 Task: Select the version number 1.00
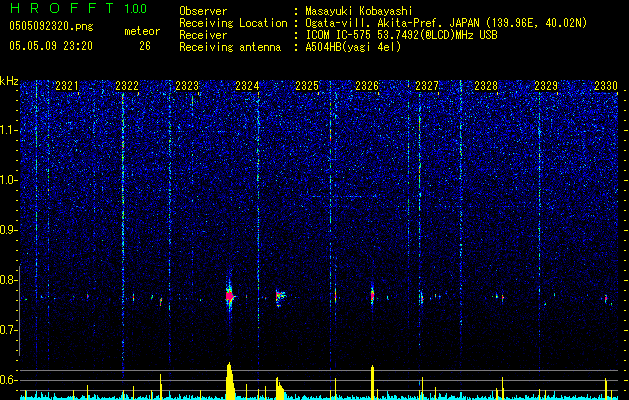pos(136,8)
